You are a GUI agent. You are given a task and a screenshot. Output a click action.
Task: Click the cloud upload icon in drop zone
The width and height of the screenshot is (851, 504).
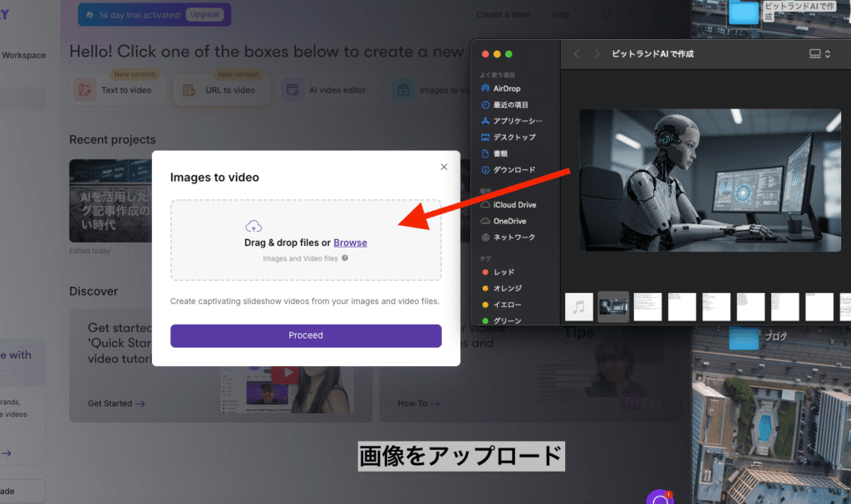[254, 226]
